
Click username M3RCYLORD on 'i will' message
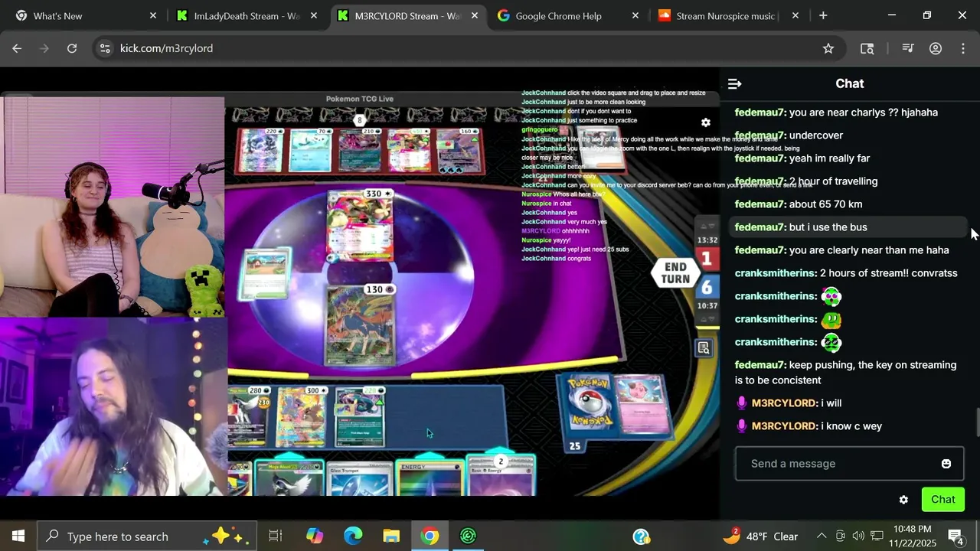click(784, 403)
